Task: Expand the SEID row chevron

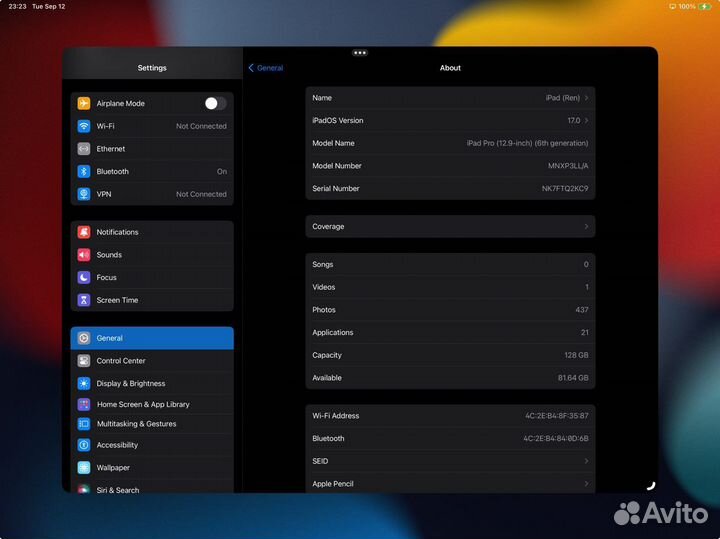Action: pos(586,461)
